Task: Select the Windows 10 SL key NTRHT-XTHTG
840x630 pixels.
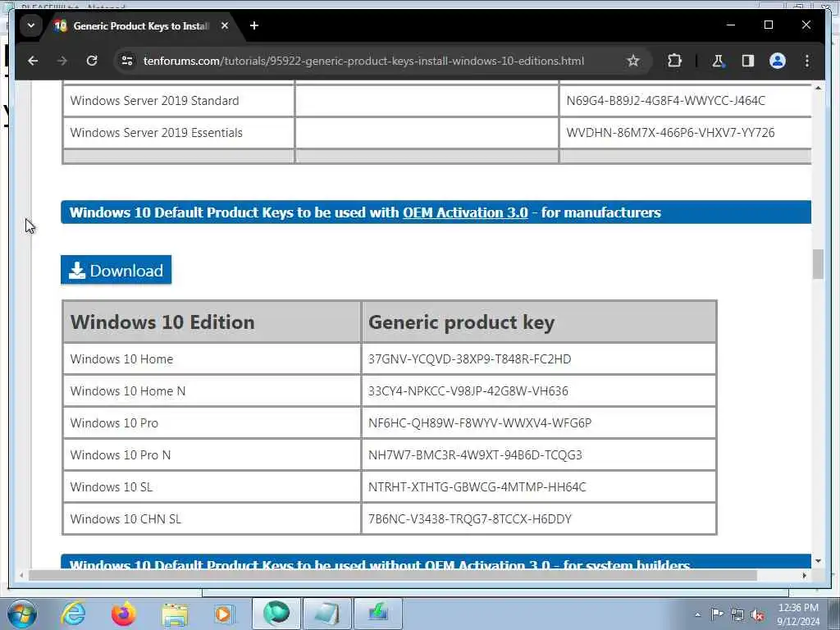Action: coord(477,487)
